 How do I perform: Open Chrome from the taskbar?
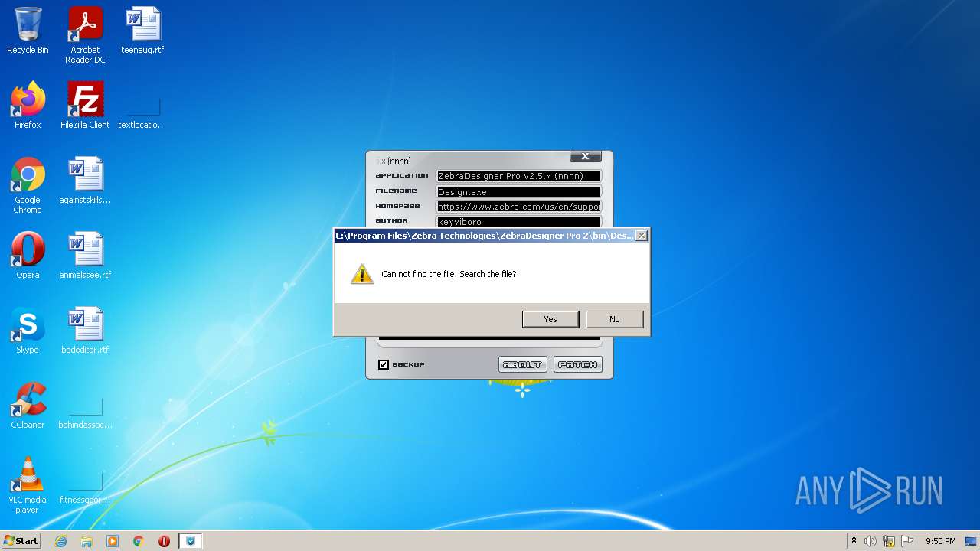coord(139,541)
